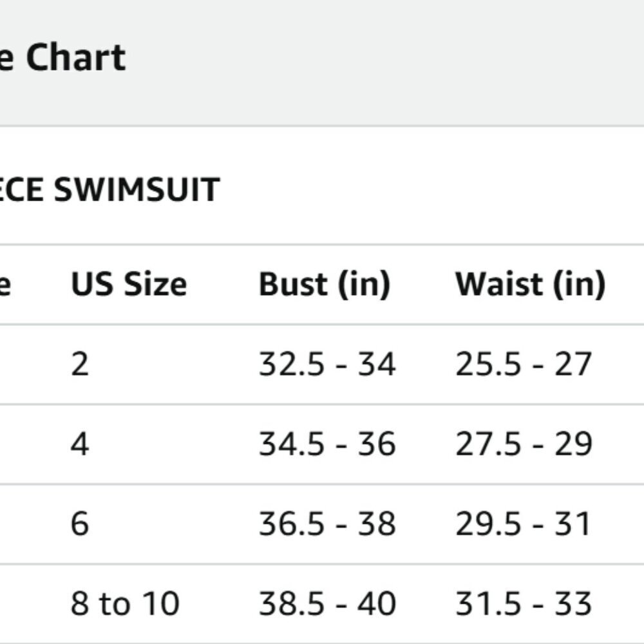Viewport: 644px width, 644px height.
Task: Select bust measurement '32.5 - 34'
Action: (327, 365)
